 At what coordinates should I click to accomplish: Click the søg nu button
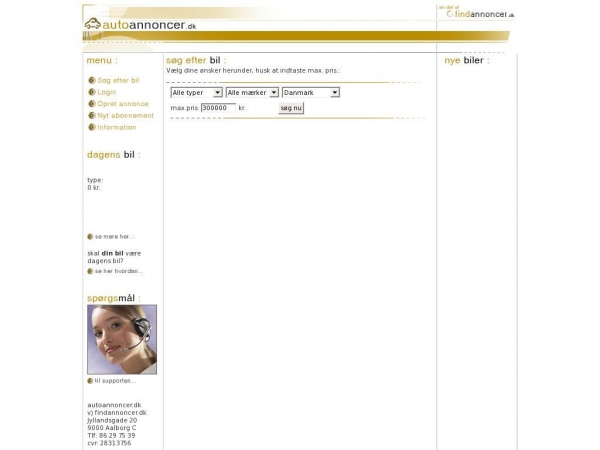tap(291, 108)
